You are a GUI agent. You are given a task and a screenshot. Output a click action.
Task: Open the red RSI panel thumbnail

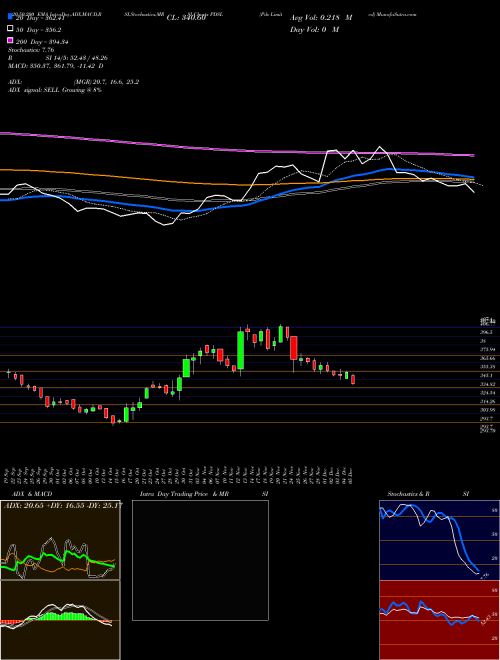pos(439,620)
